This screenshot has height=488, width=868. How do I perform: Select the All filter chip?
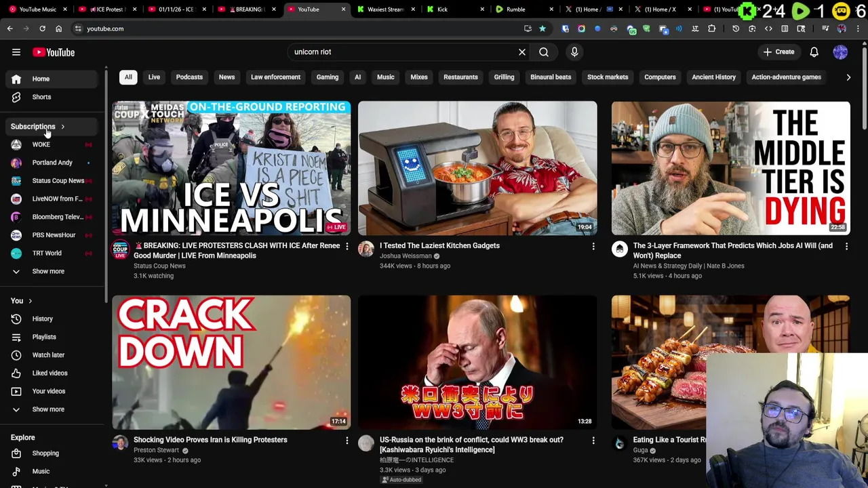(x=128, y=77)
